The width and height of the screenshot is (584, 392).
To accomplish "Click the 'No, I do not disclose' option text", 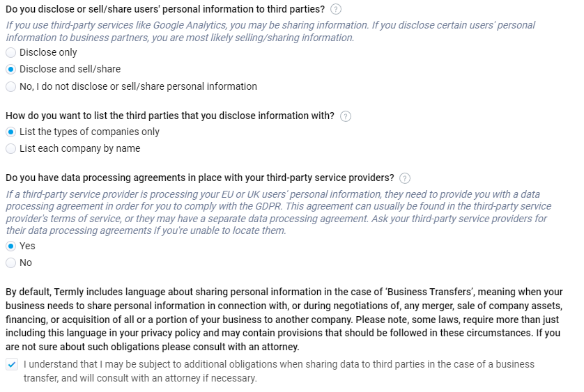I will click(x=138, y=86).
